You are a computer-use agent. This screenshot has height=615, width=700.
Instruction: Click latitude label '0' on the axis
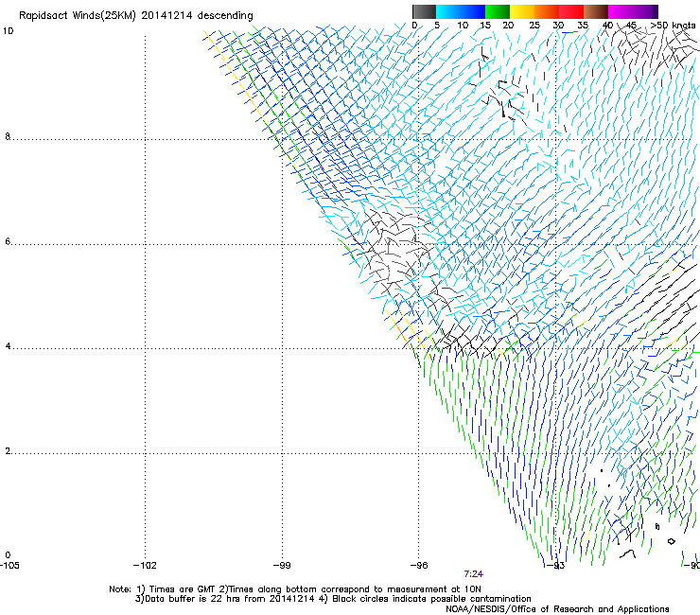[8, 555]
